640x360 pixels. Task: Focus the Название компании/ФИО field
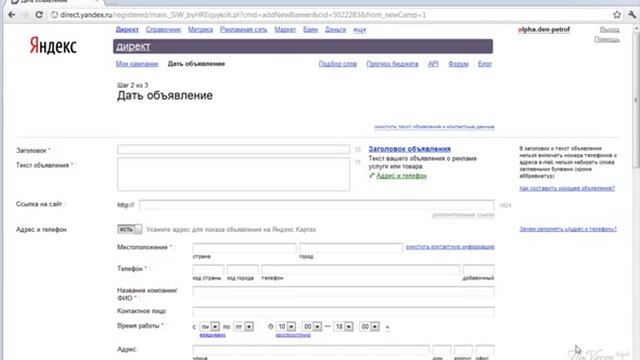point(343,291)
